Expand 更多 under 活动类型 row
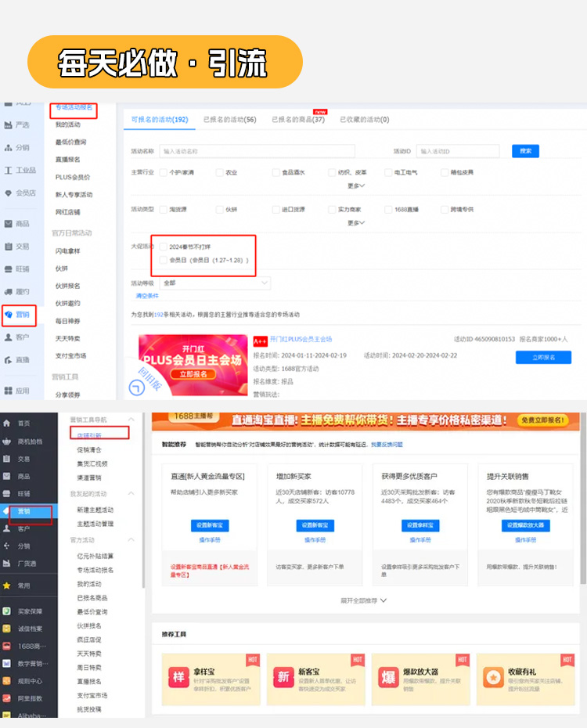 pos(356,223)
